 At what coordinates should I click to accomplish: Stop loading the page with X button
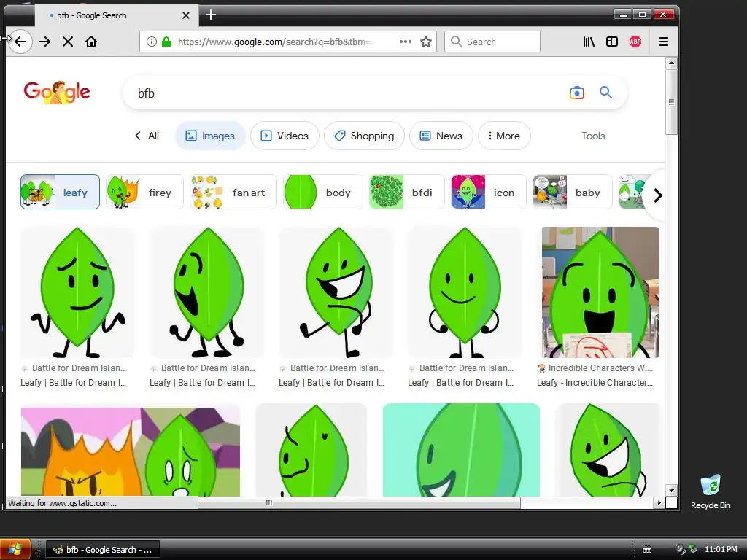point(68,42)
